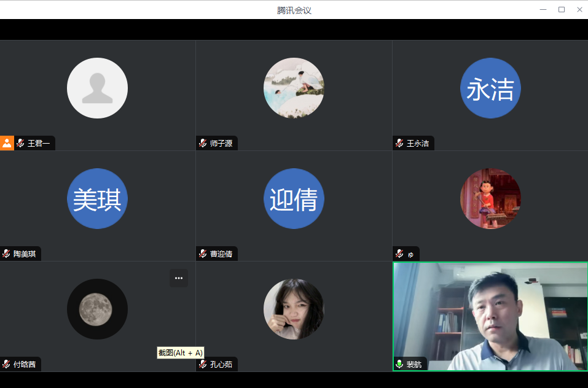The width and height of the screenshot is (588, 388).
Task: Click the moon avatar of 付晗茜
Action: point(97,309)
